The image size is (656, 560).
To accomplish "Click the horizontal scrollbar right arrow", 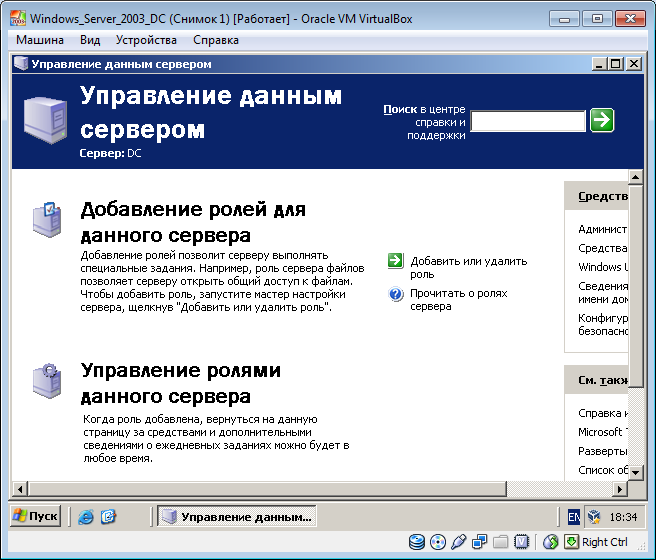I will pos(620,488).
